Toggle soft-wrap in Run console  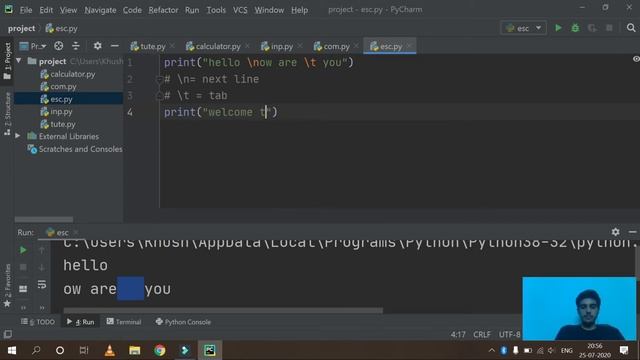42,284
